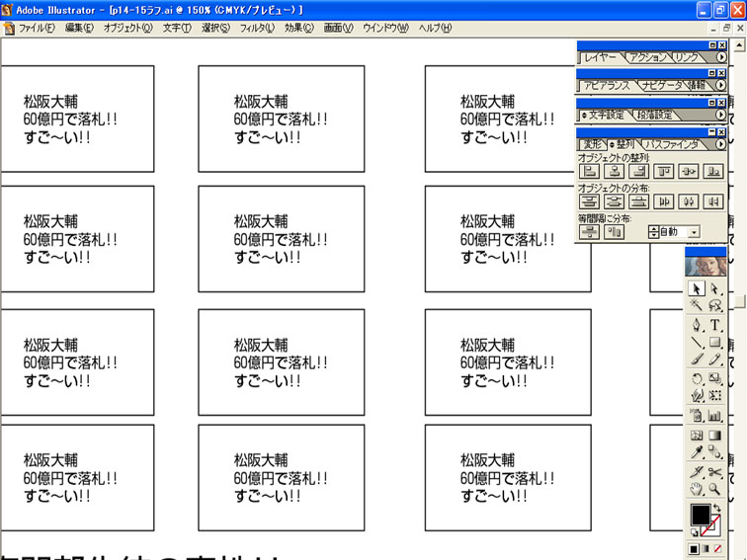Screen dimensions: 747x560
Task: Switch to the 変形 tab
Action: pyautogui.click(x=593, y=144)
